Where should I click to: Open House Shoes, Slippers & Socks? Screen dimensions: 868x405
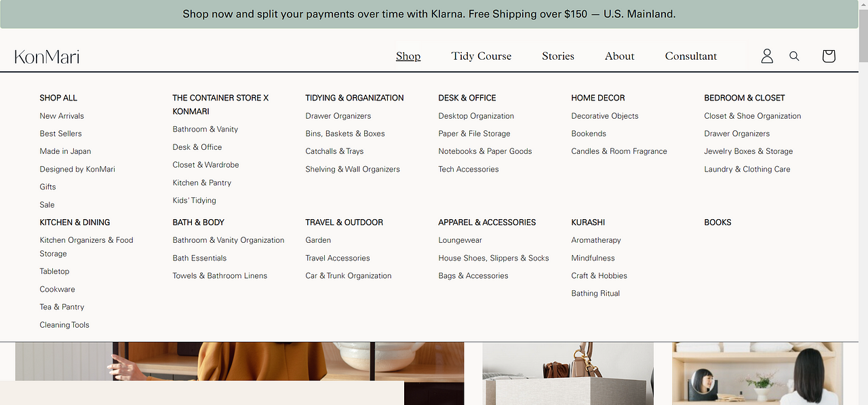click(494, 258)
